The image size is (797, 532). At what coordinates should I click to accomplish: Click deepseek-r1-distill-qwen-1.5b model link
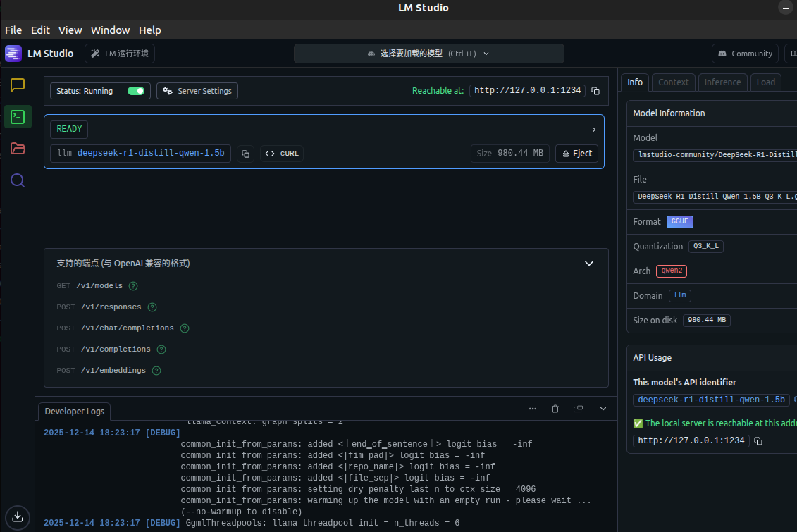tap(151, 153)
